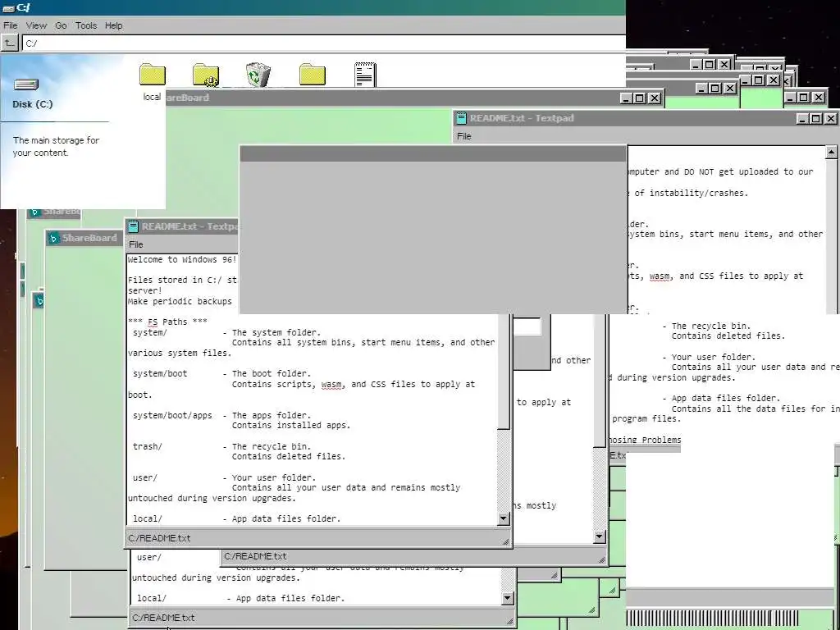Click the scroll-down arrow in front Textpad window
840x630 pixels.
coord(503,518)
